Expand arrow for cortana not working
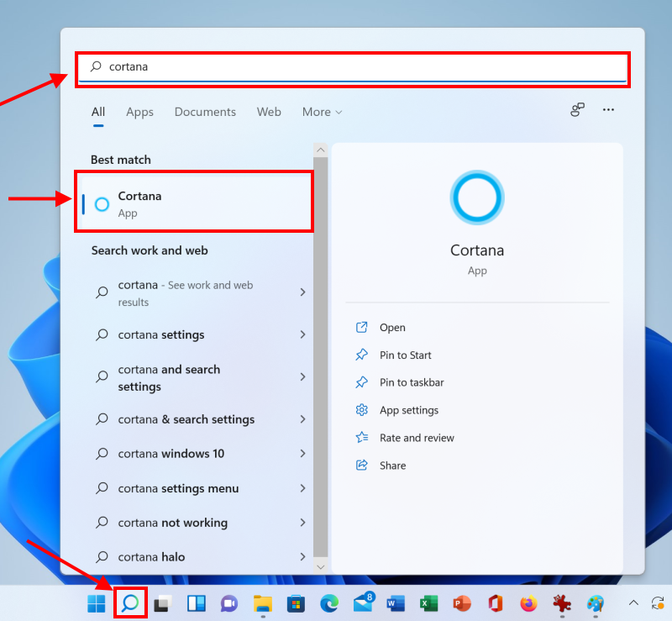The height and width of the screenshot is (621, 672). (x=302, y=523)
